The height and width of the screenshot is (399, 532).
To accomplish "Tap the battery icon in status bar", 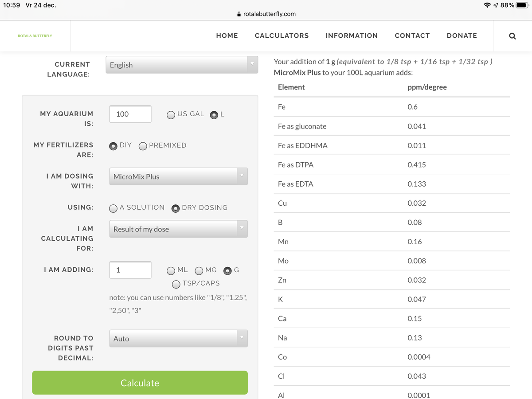I will tap(522, 5).
